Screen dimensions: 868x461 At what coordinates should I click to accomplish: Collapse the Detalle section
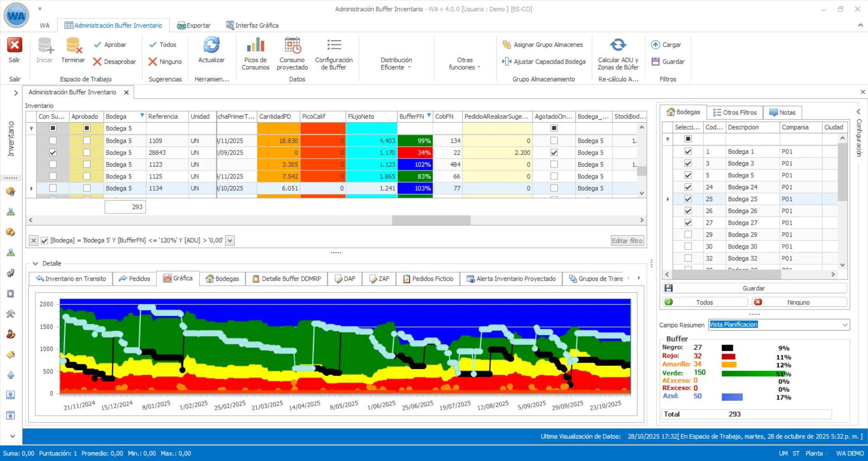35,263
